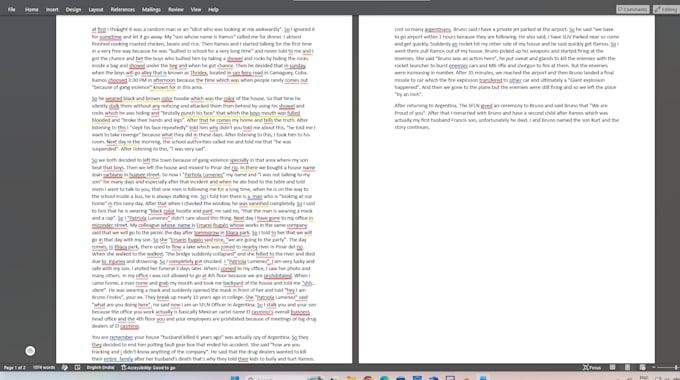Screen dimensions: 680x380
Task: Click paragraph starting 'After returning to Argentina'
Action: (x=507, y=116)
